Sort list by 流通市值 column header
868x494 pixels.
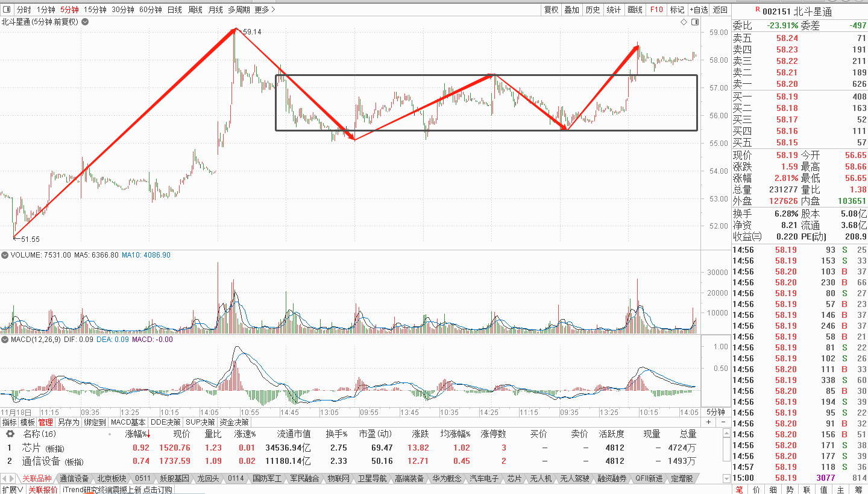tap(294, 434)
